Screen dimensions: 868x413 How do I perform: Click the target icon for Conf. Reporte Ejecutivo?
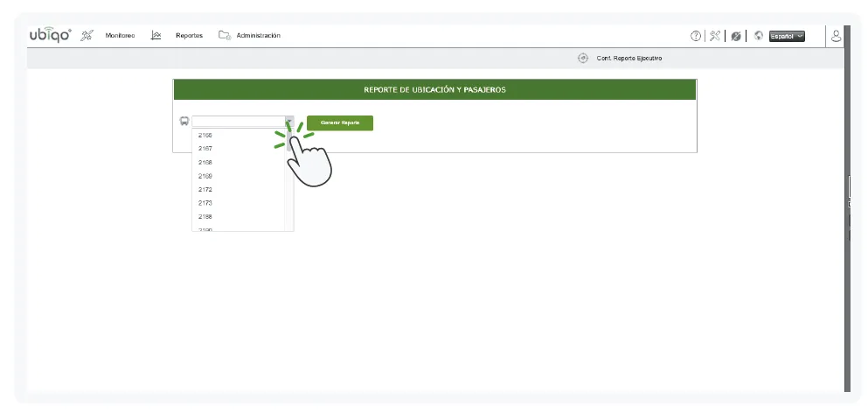click(583, 59)
